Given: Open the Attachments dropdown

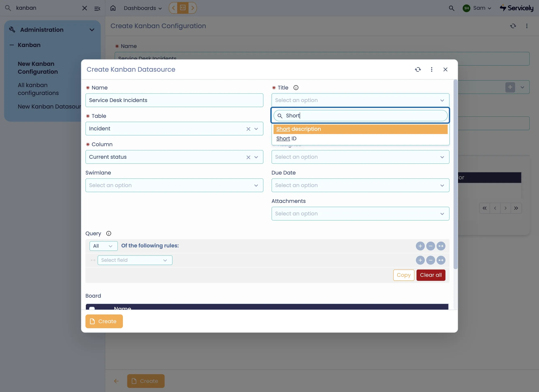Looking at the screenshot, I should coord(360,213).
